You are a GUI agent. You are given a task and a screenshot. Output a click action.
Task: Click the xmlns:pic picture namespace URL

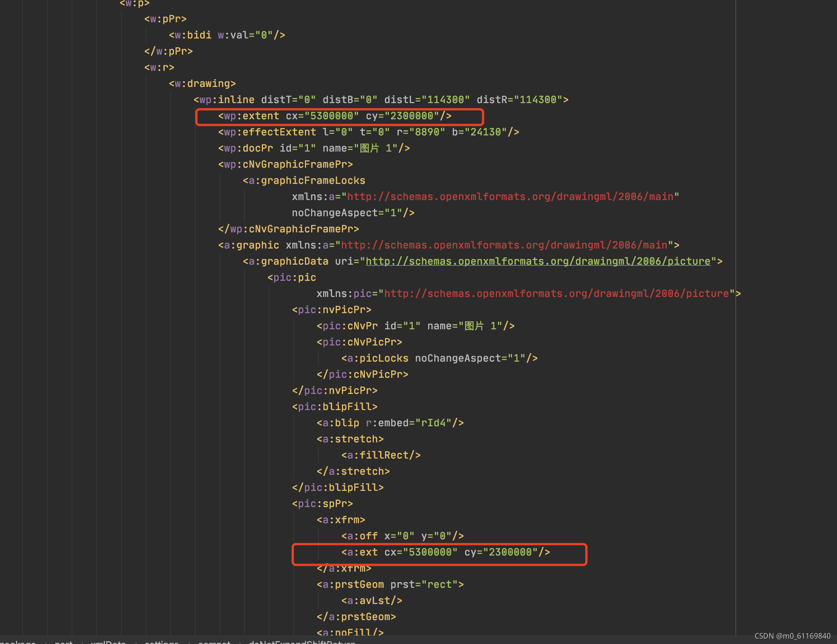coord(556,294)
